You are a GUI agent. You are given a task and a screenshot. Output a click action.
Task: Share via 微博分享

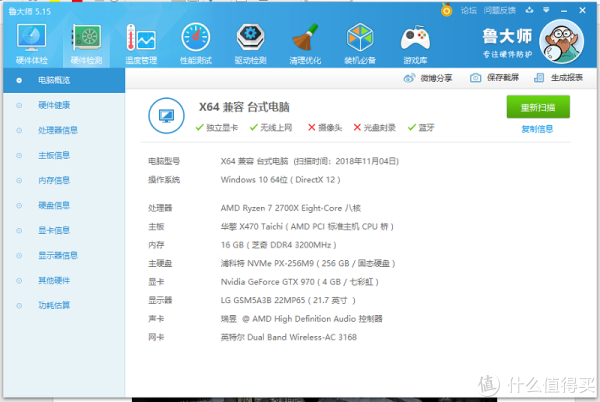point(428,78)
